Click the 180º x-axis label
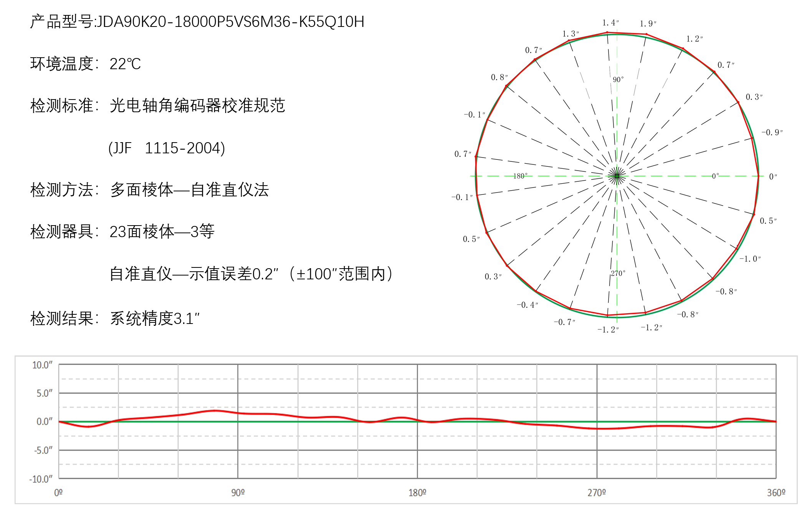This screenshot has width=812, height=518. (x=417, y=493)
